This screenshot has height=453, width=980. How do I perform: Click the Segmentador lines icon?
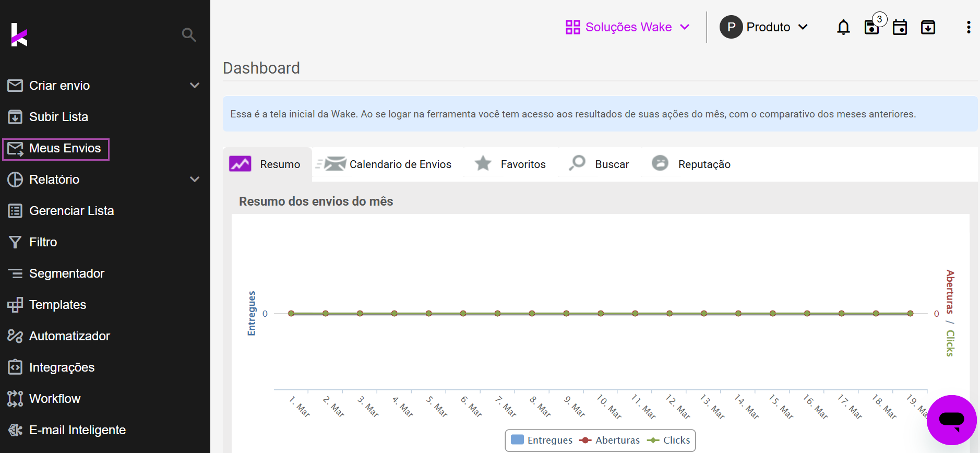(15, 273)
